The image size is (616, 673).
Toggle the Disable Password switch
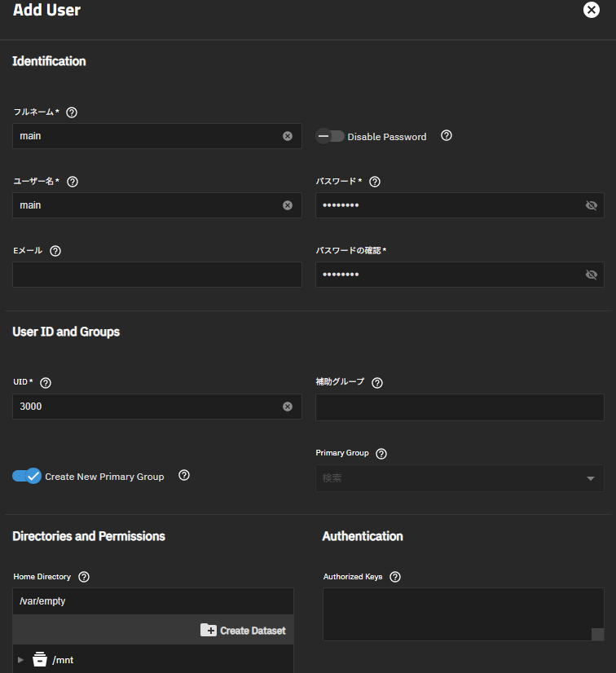(330, 136)
